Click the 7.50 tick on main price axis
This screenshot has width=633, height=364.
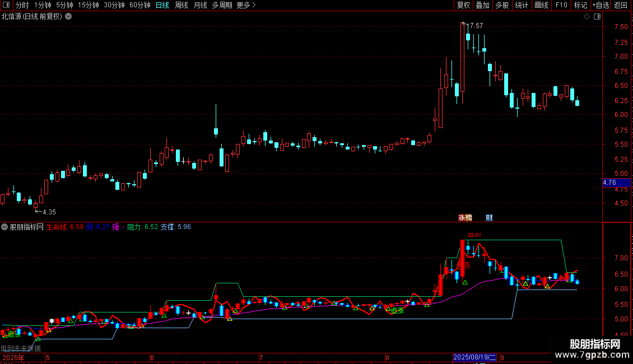(x=621, y=27)
